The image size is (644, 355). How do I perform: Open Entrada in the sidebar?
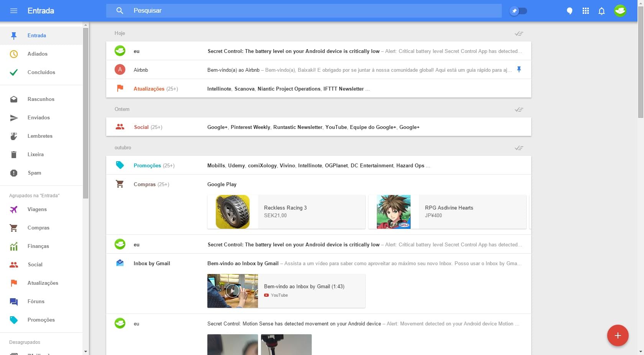tap(37, 36)
